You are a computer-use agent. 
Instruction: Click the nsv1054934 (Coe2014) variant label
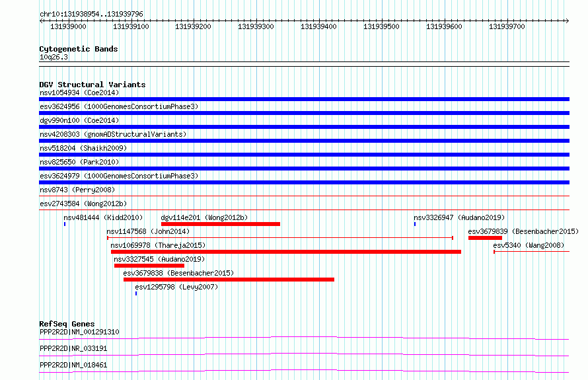tap(79, 93)
